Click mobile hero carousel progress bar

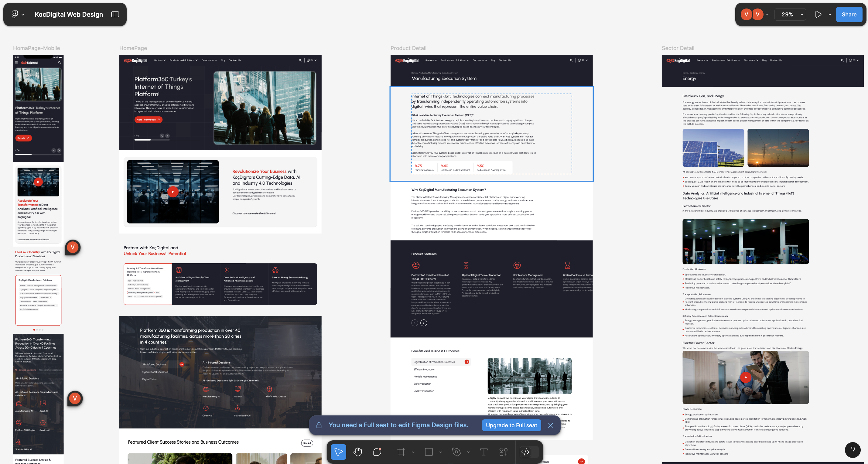(38, 154)
